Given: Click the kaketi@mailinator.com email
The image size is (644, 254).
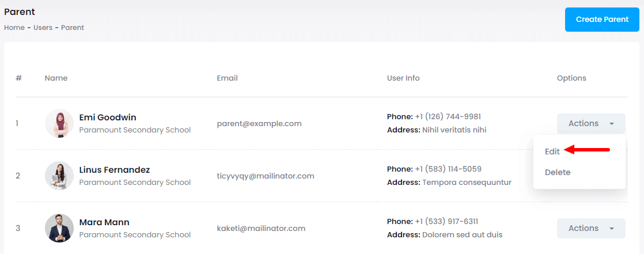Looking at the screenshot, I should 261,228.
